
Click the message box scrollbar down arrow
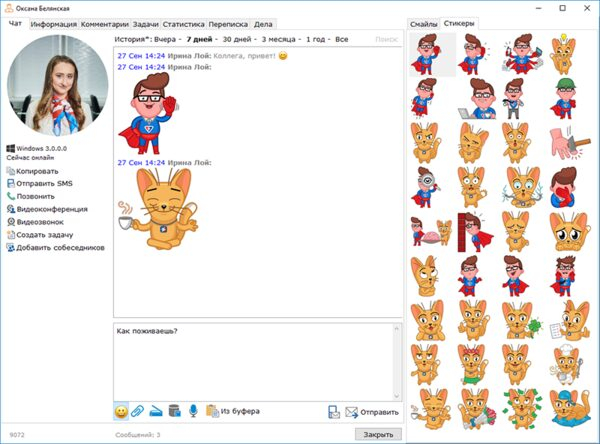[x=397, y=396]
